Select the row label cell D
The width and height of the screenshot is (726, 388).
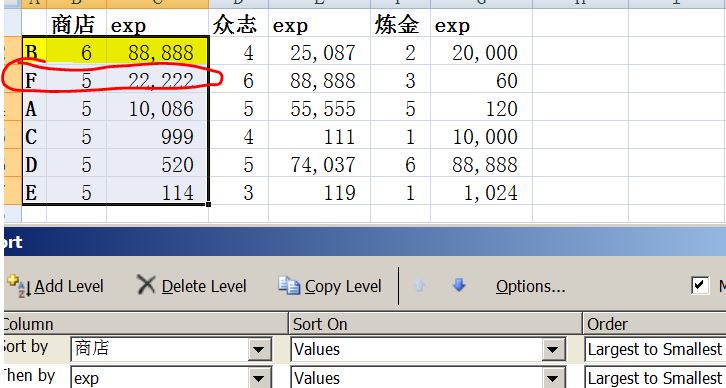click(x=34, y=163)
